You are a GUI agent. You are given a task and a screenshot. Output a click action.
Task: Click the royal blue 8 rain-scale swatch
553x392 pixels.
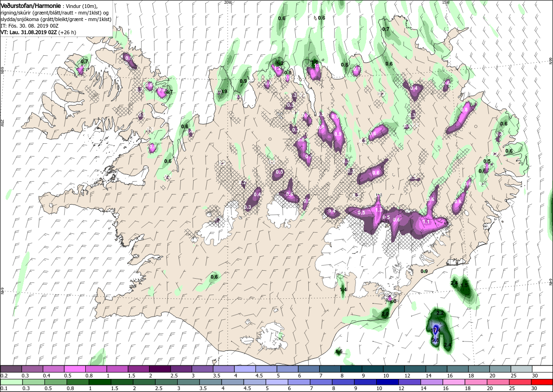343,383
